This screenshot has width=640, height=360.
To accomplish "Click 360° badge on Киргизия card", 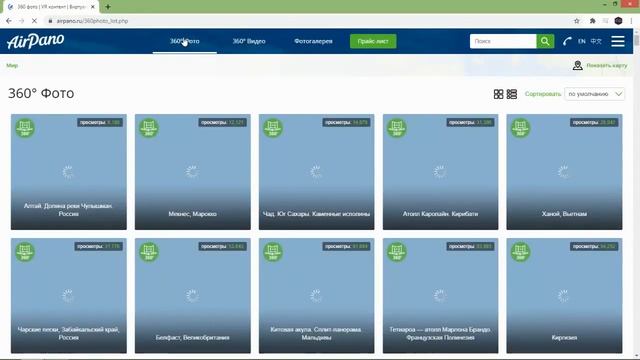I will tap(521, 252).
